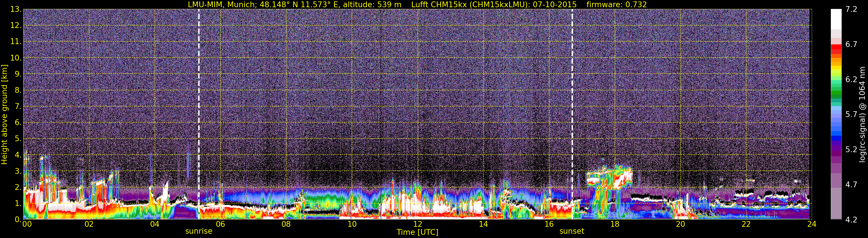868x238 pixels.
Task: Select the 'LMU-MIM, Munich' station coordinates title text
Action: click(x=294, y=4)
